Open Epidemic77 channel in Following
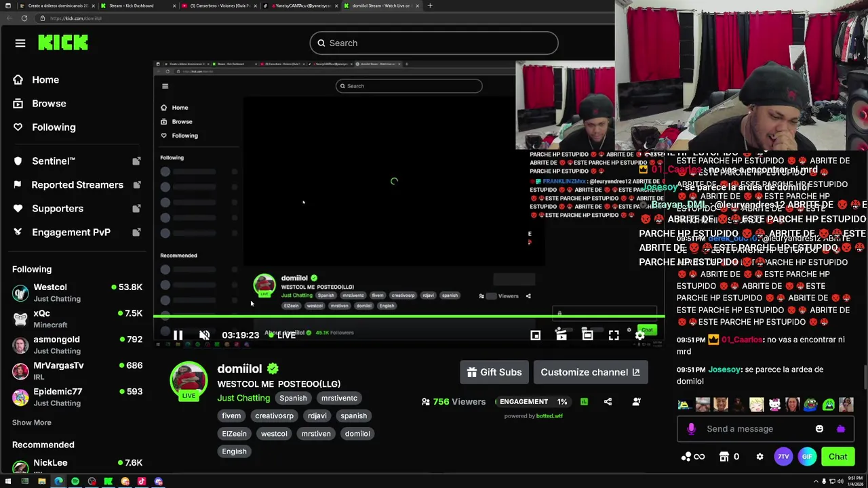Viewport: 868px width, 488px height. point(77,396)
